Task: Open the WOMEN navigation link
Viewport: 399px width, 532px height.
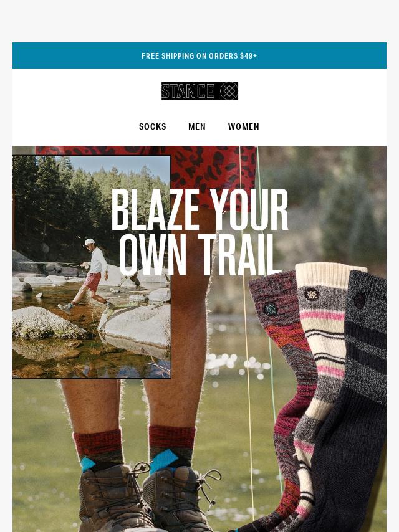Action: (244, 126)
